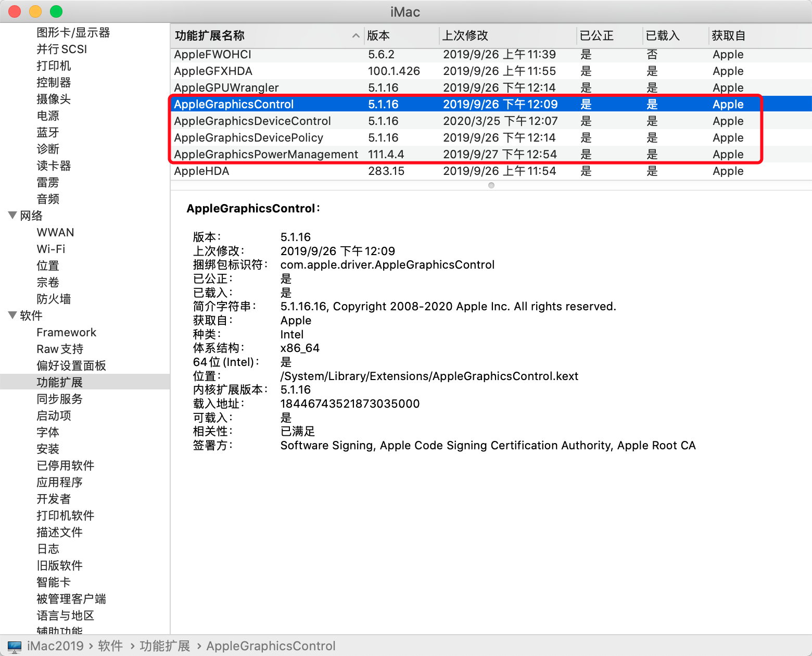The height and width of the screenshot is (656, 812).
Task: Select the AppleGraphicsControl extension row
Action: [x=491, y=104]
